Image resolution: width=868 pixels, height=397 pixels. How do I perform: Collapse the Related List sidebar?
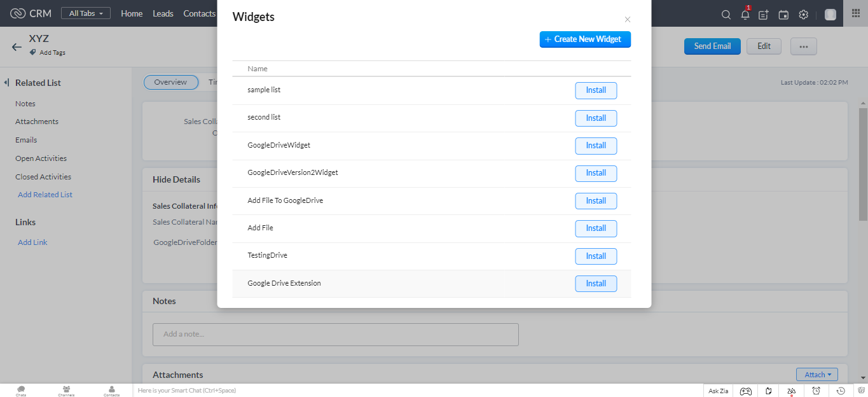pos(6,83)
